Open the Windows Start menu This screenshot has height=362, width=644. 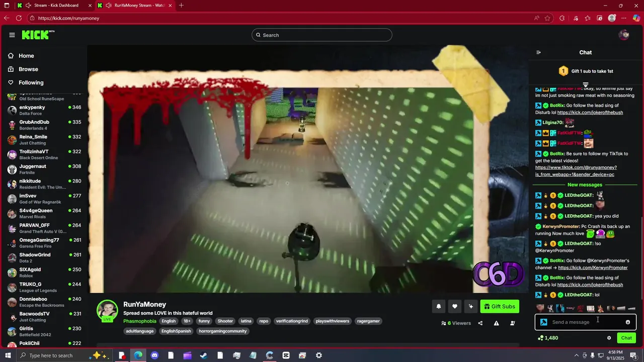click(7, 355)
